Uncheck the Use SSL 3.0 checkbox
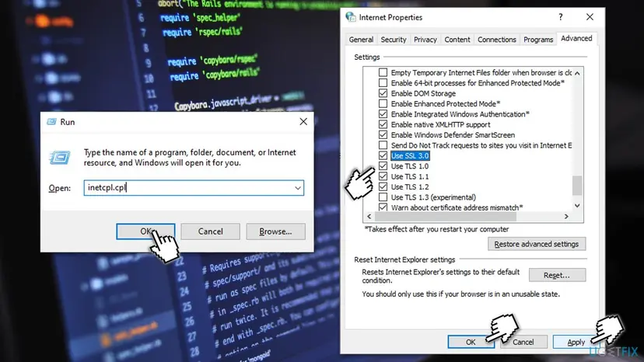Image resolution: width=644 pixels, height=362 pixels. (383, 155)
